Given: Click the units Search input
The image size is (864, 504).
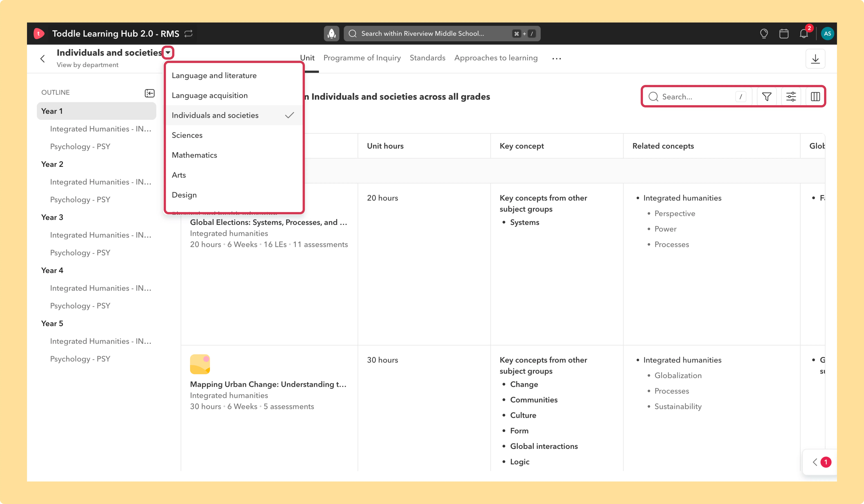Looking at the screenshot, I should (697, 97).
